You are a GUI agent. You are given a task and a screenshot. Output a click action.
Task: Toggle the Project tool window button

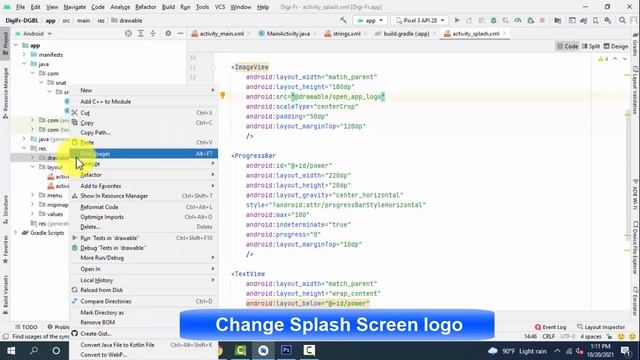click(x=5, y=43)
